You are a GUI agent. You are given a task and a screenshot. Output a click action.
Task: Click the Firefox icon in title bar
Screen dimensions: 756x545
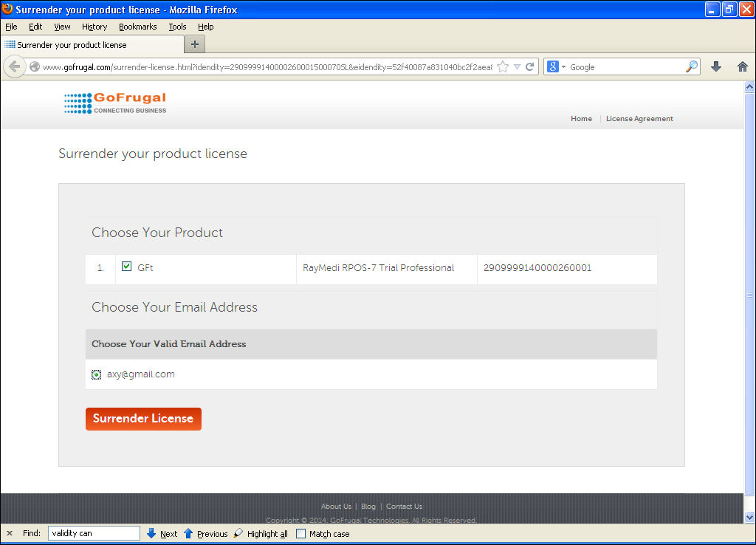pos(7,9)
